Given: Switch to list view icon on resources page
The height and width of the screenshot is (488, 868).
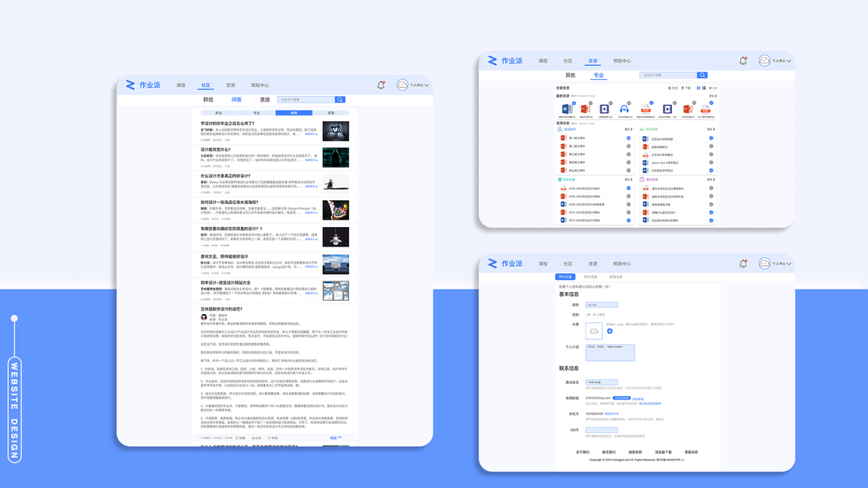Looking at the screenshot, I should (704, 88).
